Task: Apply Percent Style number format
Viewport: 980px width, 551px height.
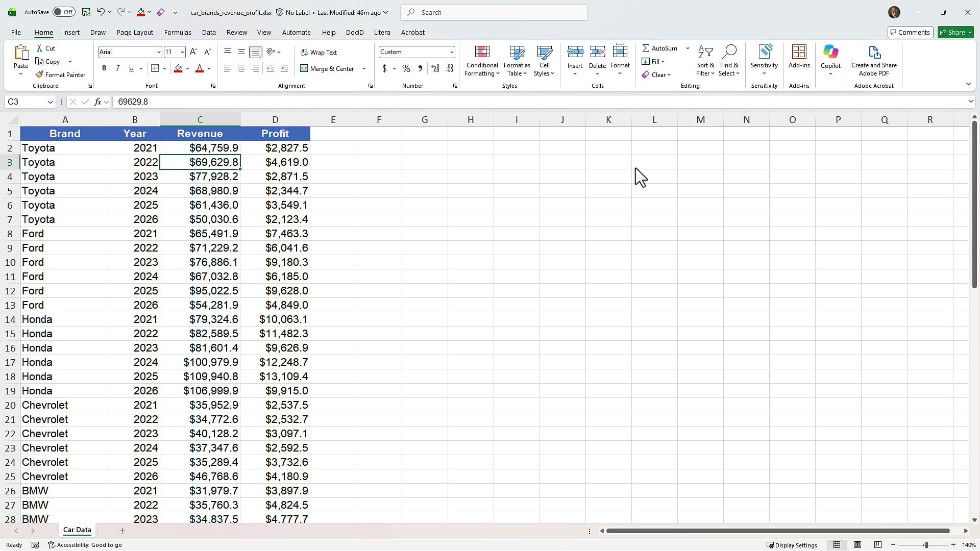Action: pos(406,68)
